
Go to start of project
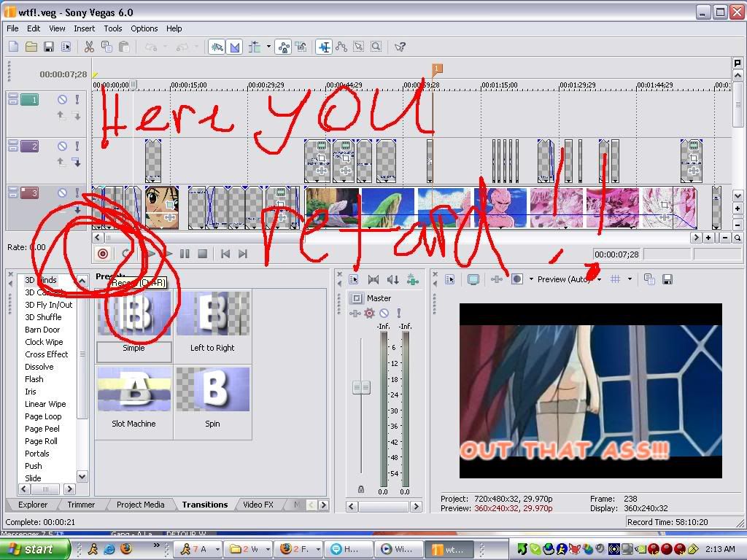pos(225,254)
